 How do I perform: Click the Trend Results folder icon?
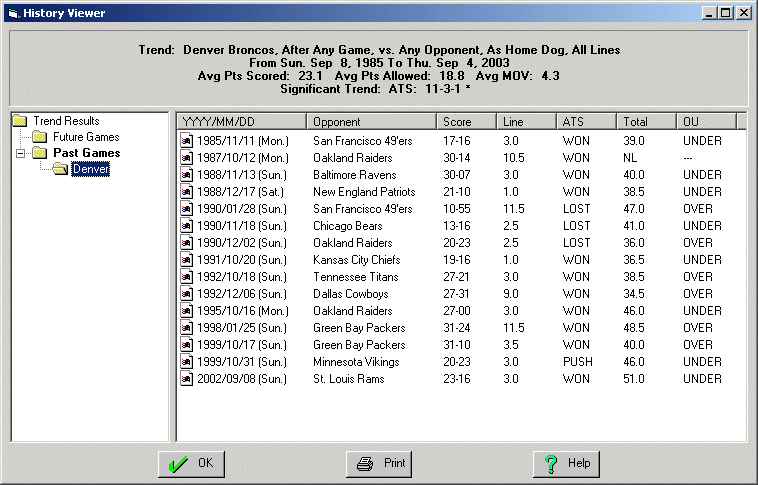20,120
